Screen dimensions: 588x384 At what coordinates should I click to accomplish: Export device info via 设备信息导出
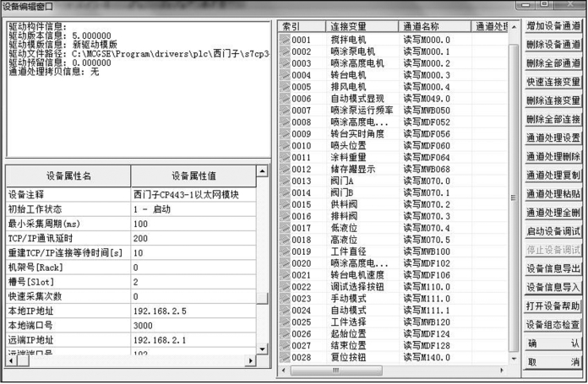click(553, 268)
